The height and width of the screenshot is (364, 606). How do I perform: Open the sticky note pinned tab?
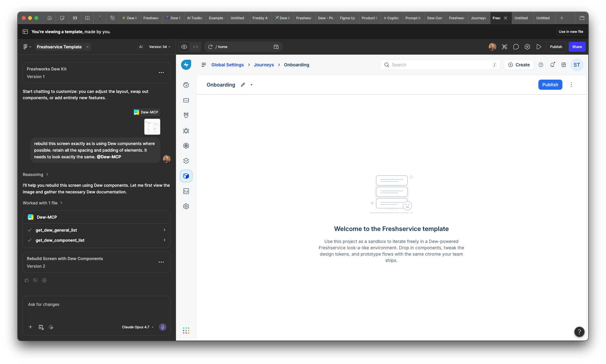[x=62, y=18]
